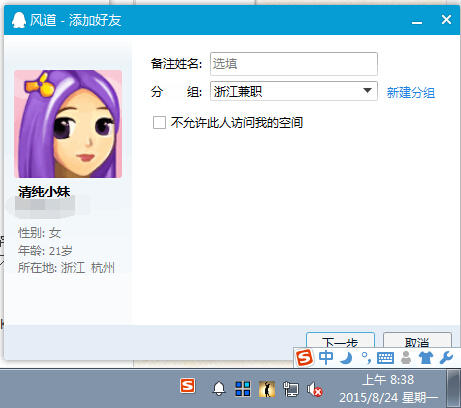461x408 pixels.
Task: Click the QQ penguin icon in title bar
Action: tap(19, 20)
